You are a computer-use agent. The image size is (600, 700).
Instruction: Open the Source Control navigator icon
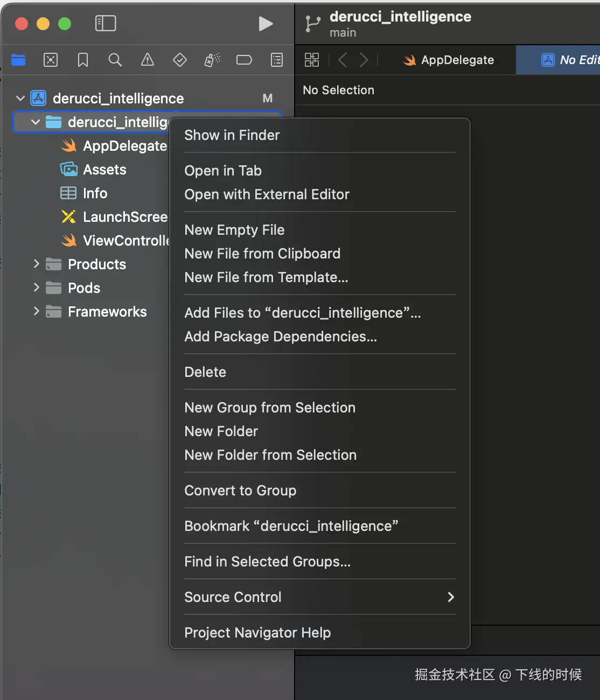click(x=51, y=60)
